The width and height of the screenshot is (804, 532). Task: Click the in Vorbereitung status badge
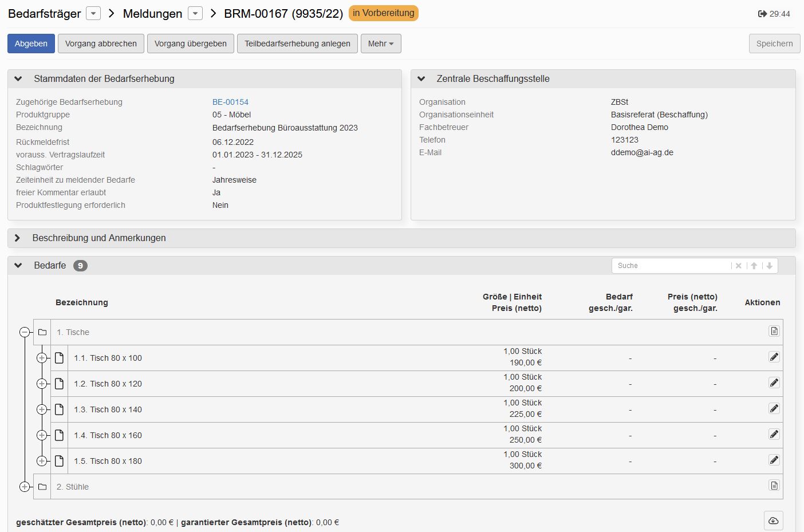coord(384,13)
